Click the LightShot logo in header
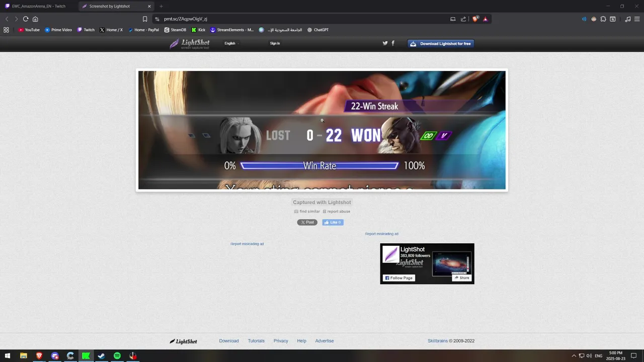The height and width of the screenshot is (362, 644). coord(190,44)
